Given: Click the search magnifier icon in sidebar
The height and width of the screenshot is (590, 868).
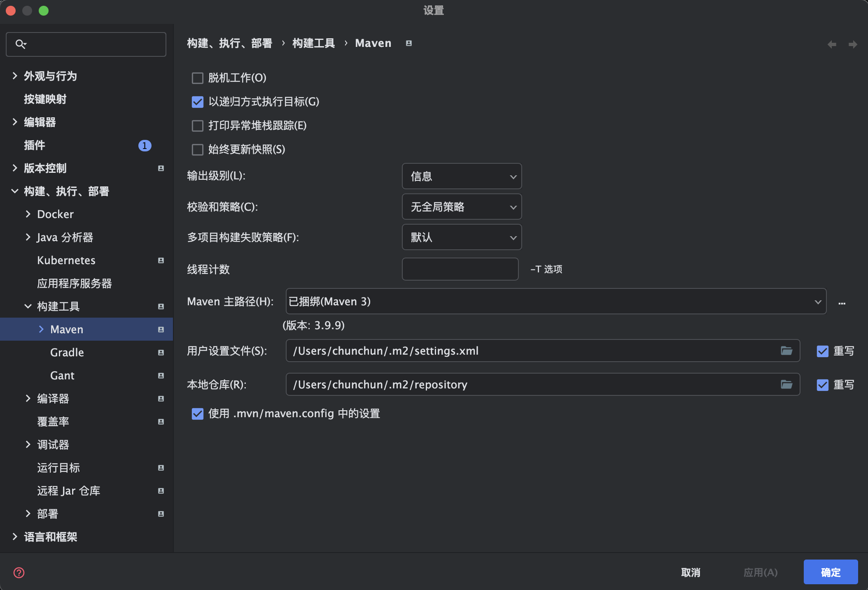Looking at the screenshot, I should coord(21,44).
